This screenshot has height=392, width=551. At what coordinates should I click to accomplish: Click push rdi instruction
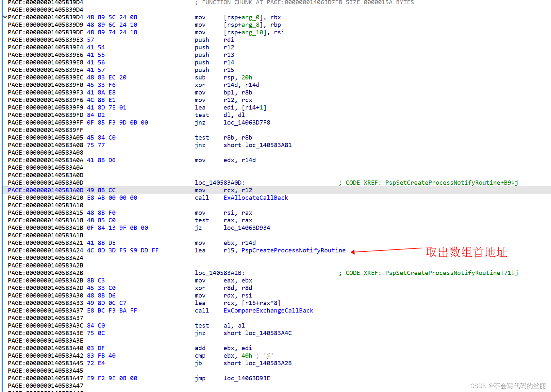tap(214, 40)
